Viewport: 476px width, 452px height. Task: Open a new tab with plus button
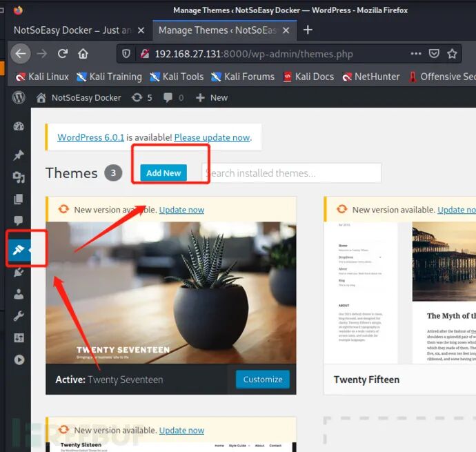click(308, 30)
